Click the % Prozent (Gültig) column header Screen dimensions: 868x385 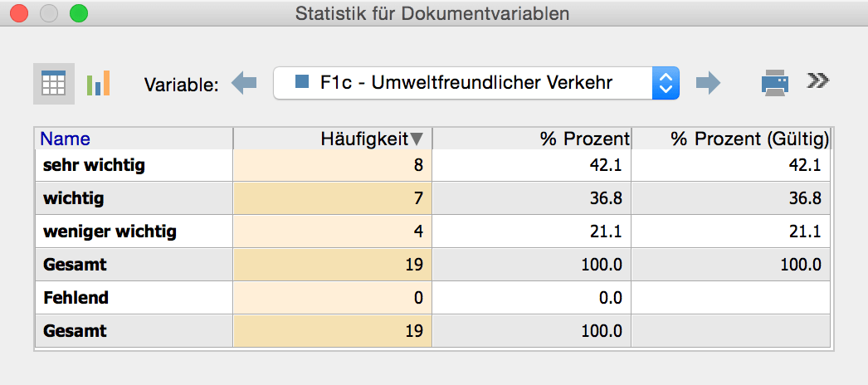click(749, 139)
